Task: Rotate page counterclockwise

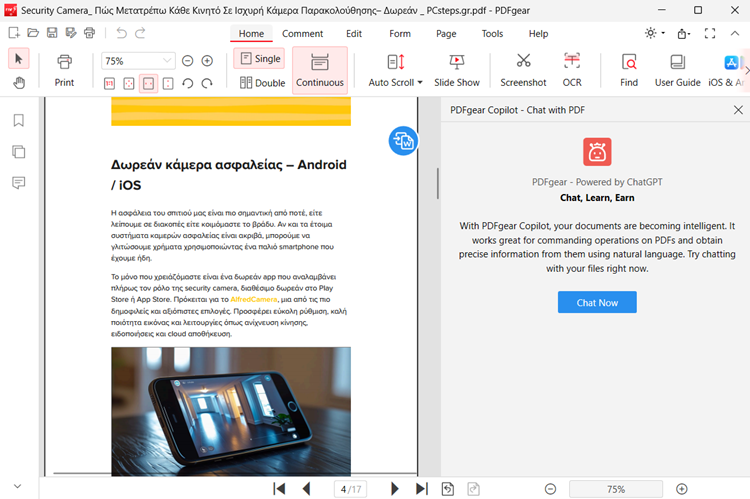Action: [x=188, y=84]
